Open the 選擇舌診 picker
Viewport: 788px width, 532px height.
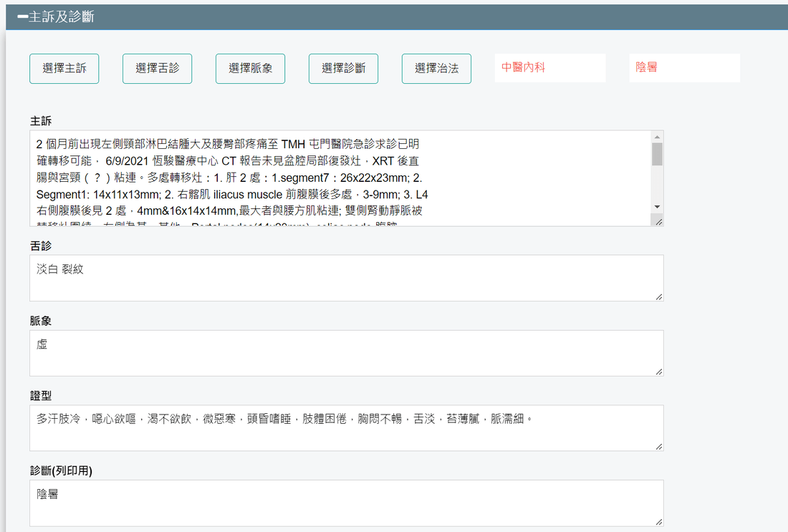[x=158, y=69]
